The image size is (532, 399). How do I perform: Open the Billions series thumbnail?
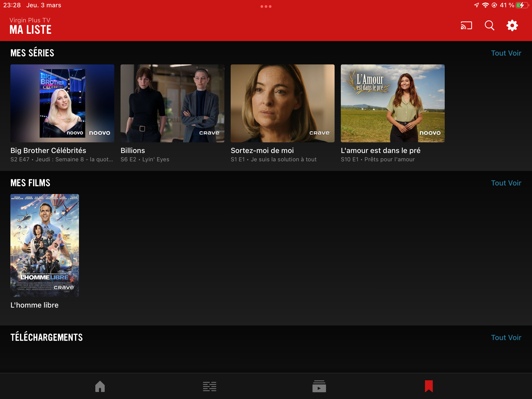172,103
